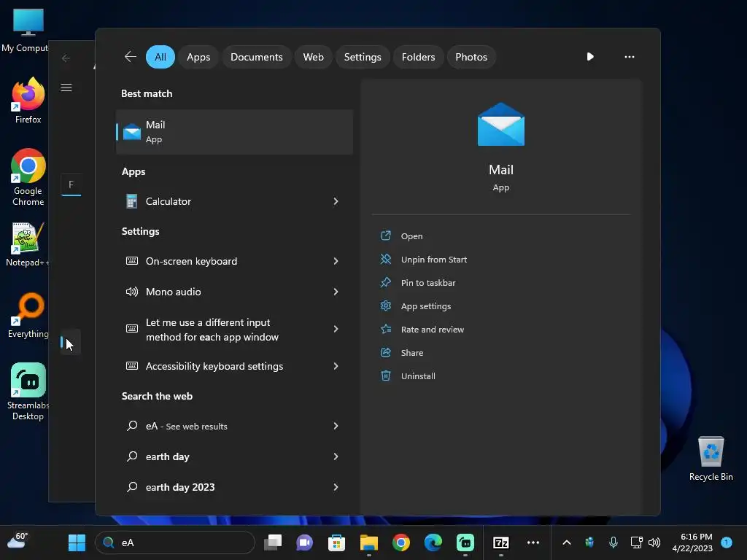Viewport: 747px width, 560px height.
Task: Select the Notepad++ desktop shortcut
Action: [28, 244]
